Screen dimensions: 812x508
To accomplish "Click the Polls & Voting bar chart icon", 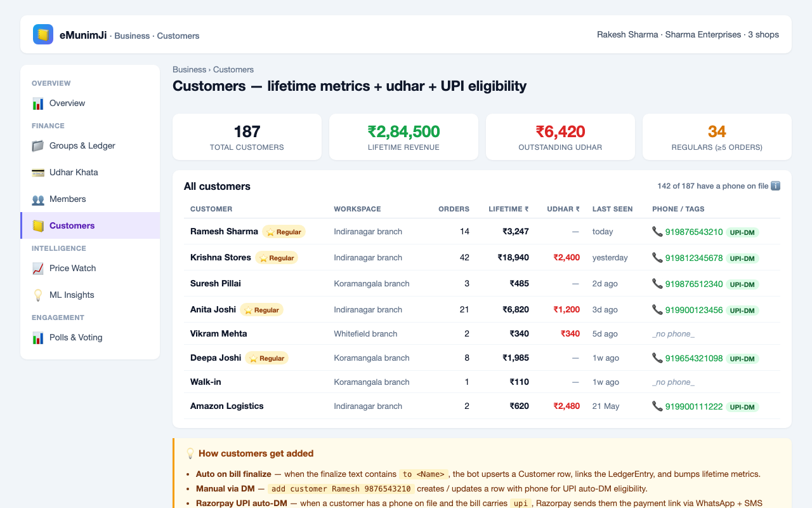I will click(38, 337).
